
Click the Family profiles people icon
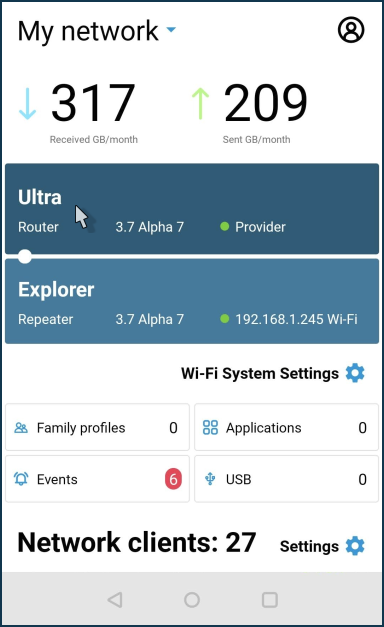click(21, 428)
